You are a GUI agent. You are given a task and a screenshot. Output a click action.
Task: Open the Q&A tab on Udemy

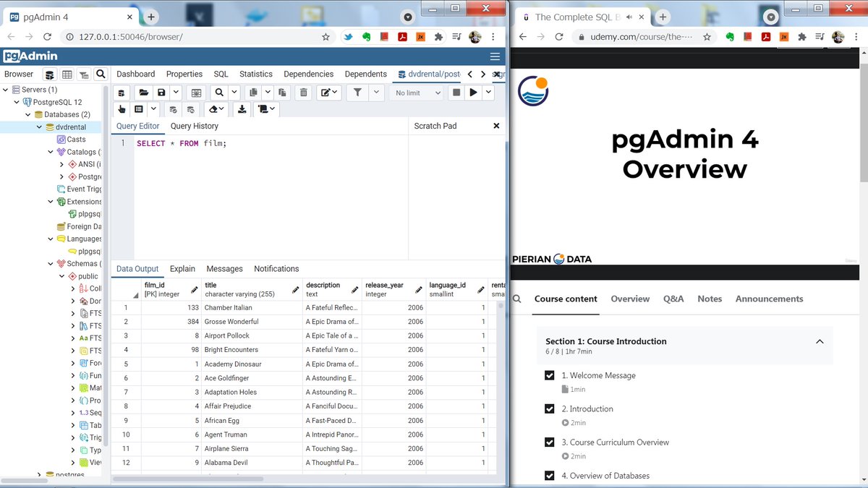point(673,299)
